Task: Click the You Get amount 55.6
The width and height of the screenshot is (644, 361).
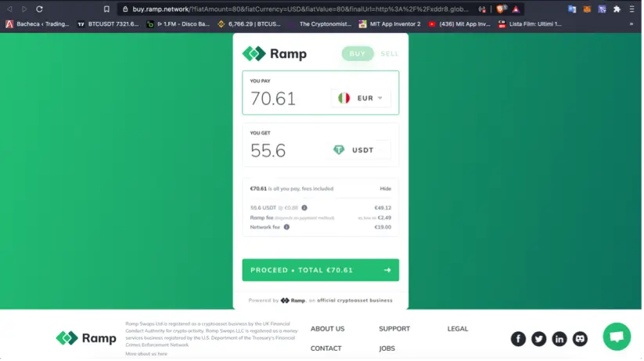Action: pos(268,151)
